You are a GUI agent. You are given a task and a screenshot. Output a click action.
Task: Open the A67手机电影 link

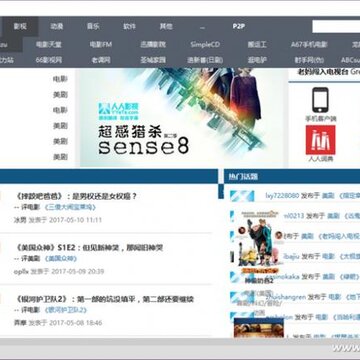pyautogui.click(x=309, y=44)
